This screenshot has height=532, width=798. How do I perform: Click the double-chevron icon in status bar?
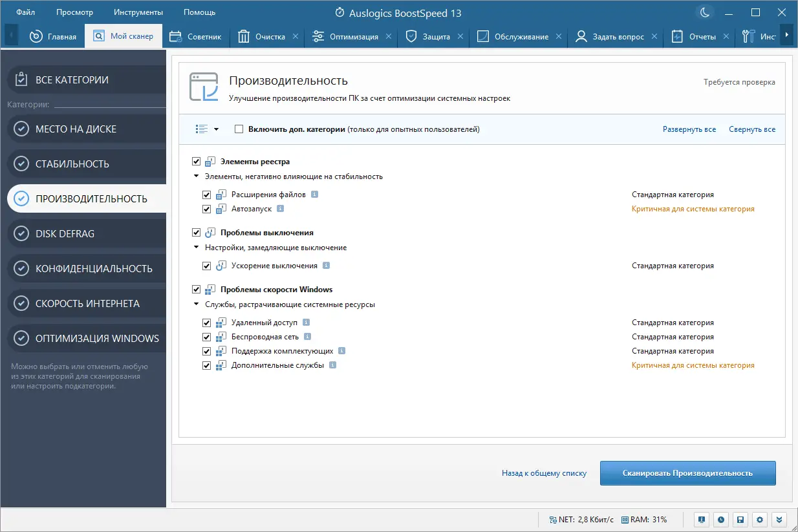(779, 519)
